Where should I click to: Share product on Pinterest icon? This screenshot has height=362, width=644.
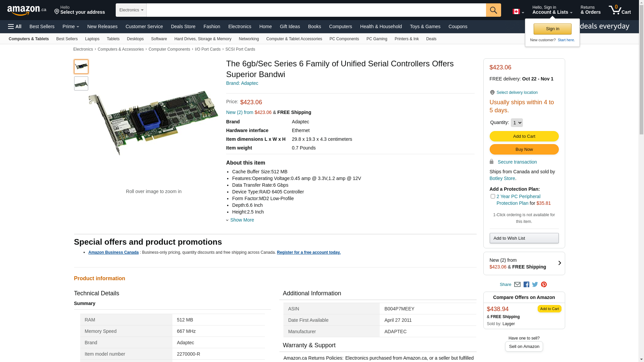point(544,285)
